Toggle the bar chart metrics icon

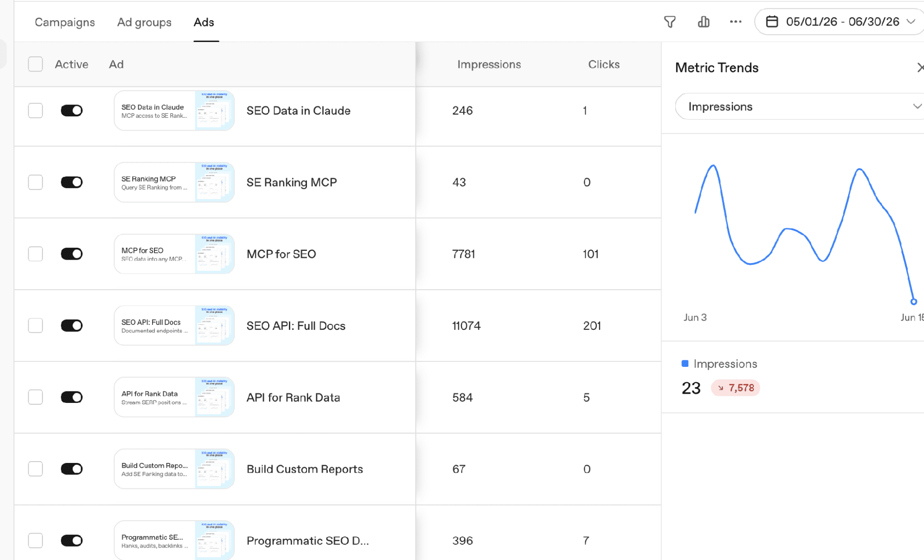(704, 22)
